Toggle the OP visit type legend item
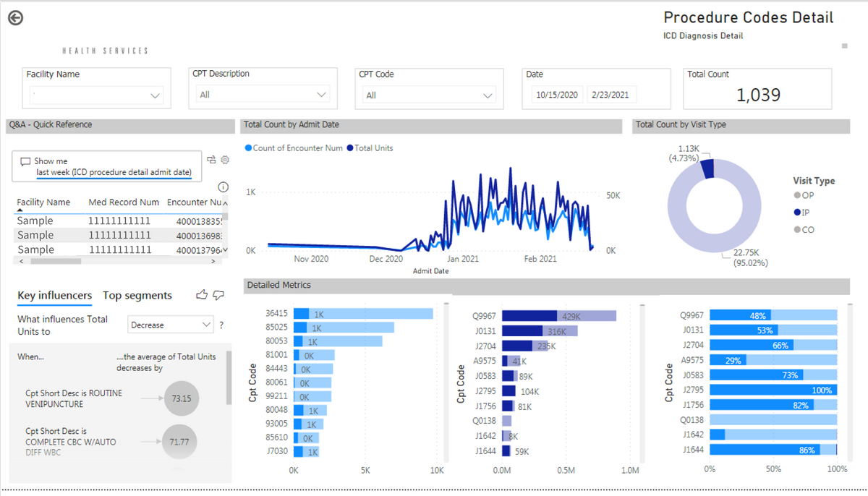Screen dimensions: 868x496 [x=803, y=195]
